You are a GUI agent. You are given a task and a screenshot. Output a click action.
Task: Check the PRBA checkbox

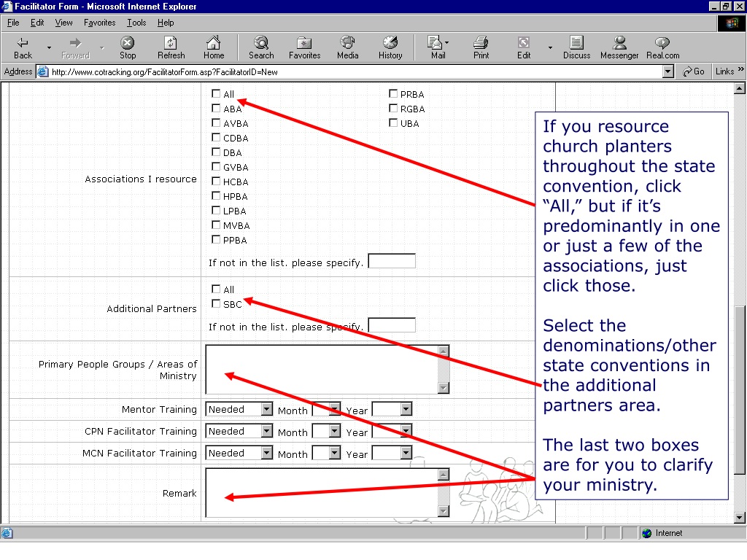tap(393, 93)
